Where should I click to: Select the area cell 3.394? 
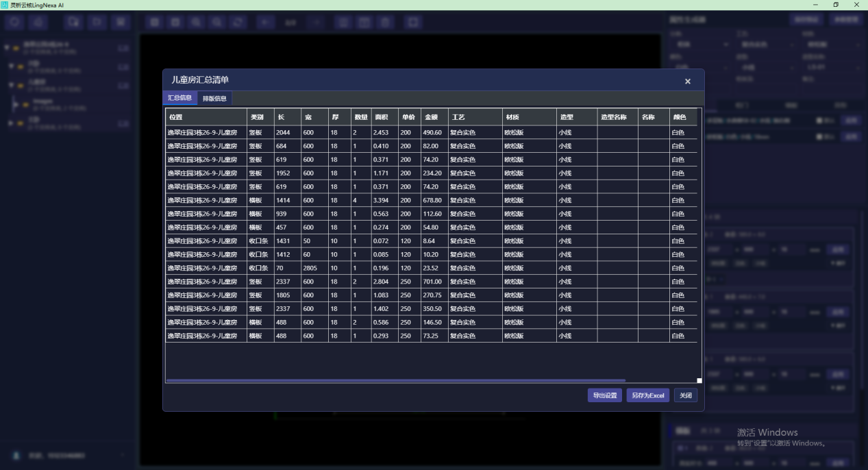coord(384,200)
